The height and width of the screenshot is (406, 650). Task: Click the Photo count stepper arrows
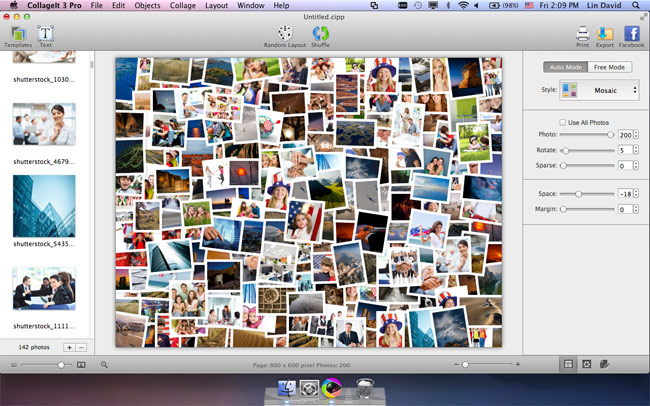pos(636,135)
